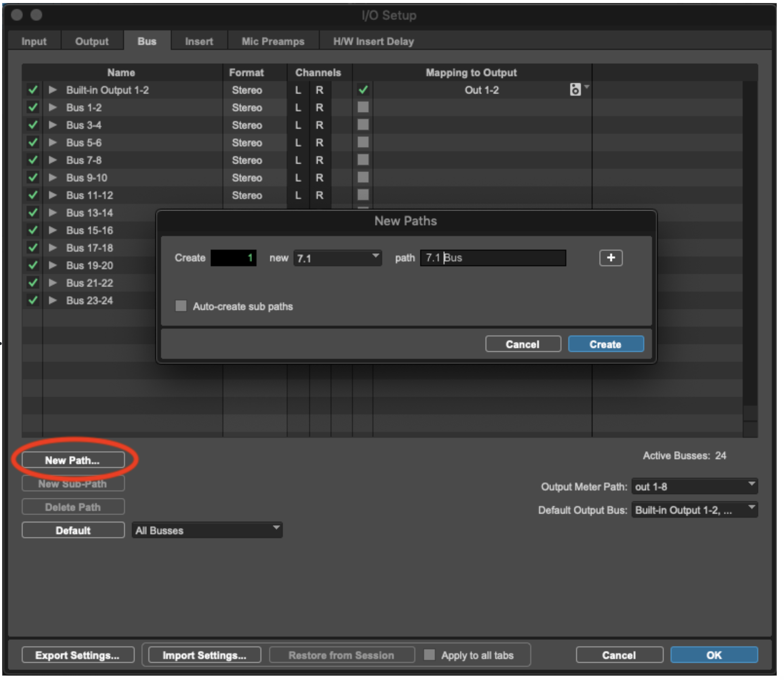Click the L channel cell of Bus 1-2
784x680 pixels.
(x=298, y=108)
